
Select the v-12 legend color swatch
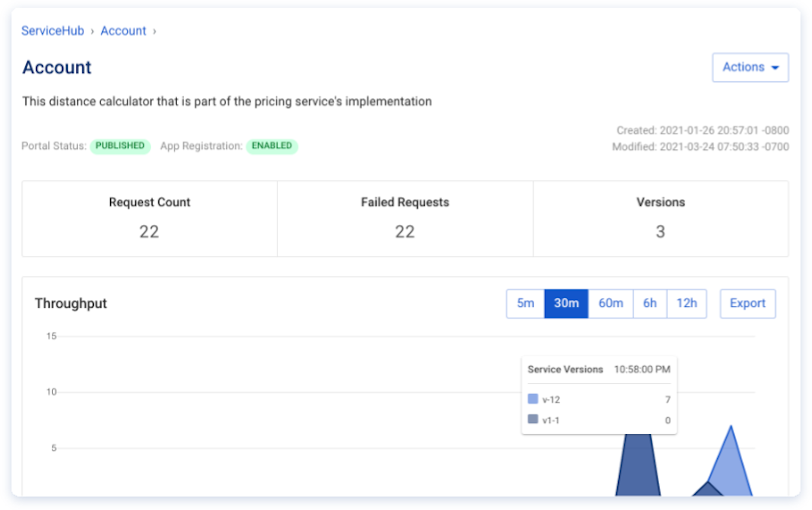532,399
